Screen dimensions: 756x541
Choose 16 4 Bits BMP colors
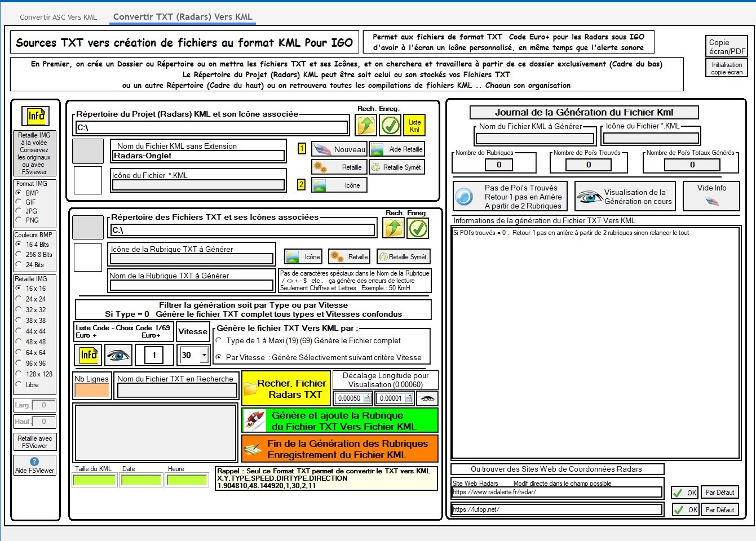19,244
